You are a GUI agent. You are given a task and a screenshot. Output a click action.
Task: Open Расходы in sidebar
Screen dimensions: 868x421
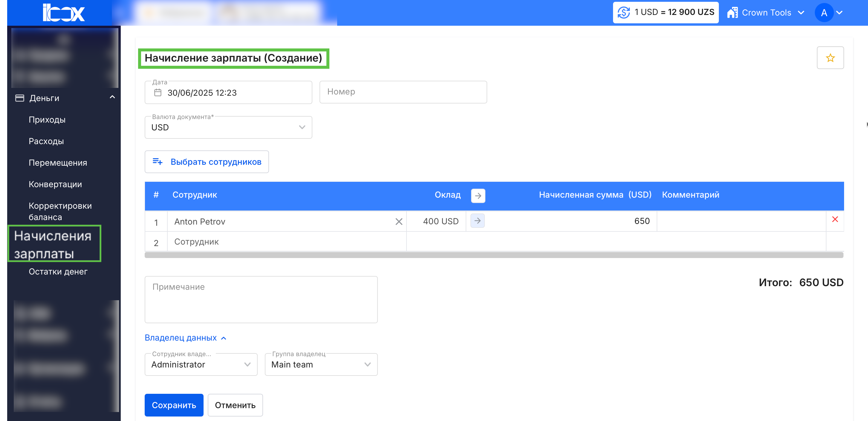[46, 141]
